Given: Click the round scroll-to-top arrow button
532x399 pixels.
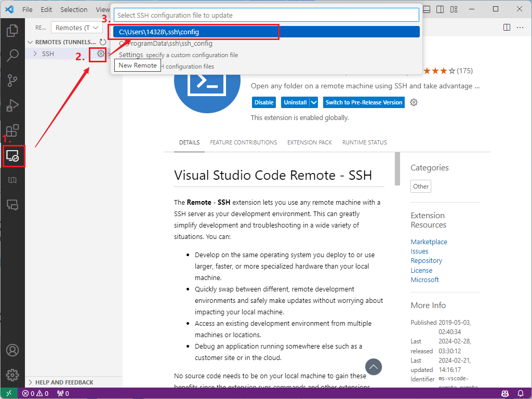Looking at the screenshot, I should point(373,367).
